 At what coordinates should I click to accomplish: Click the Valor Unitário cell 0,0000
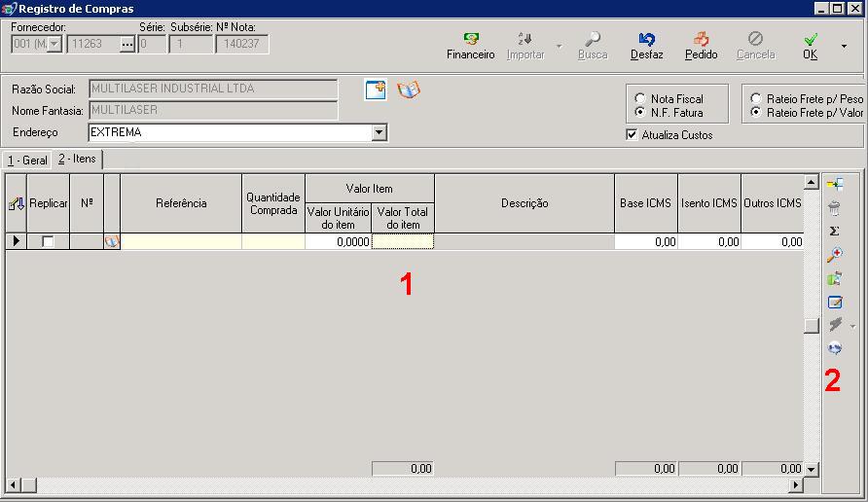[339, 241]
